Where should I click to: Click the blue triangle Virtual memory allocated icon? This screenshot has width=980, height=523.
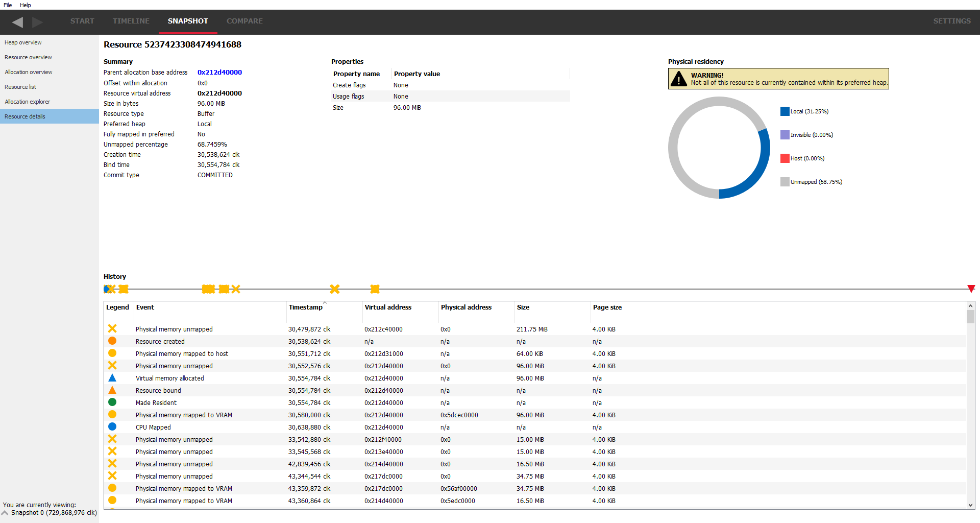click(x=112, y=378)
